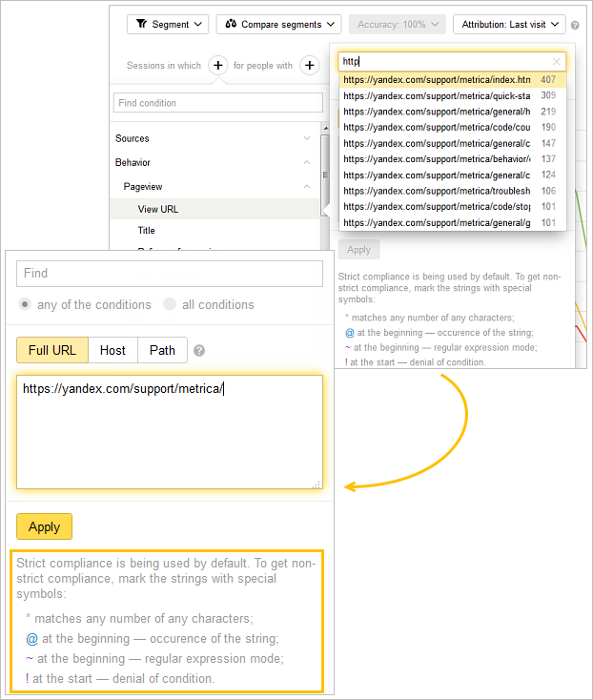Viewport: 593px width, 700px height.
Task: Switch to the Host tab
Action: click(x=112, y=350)
